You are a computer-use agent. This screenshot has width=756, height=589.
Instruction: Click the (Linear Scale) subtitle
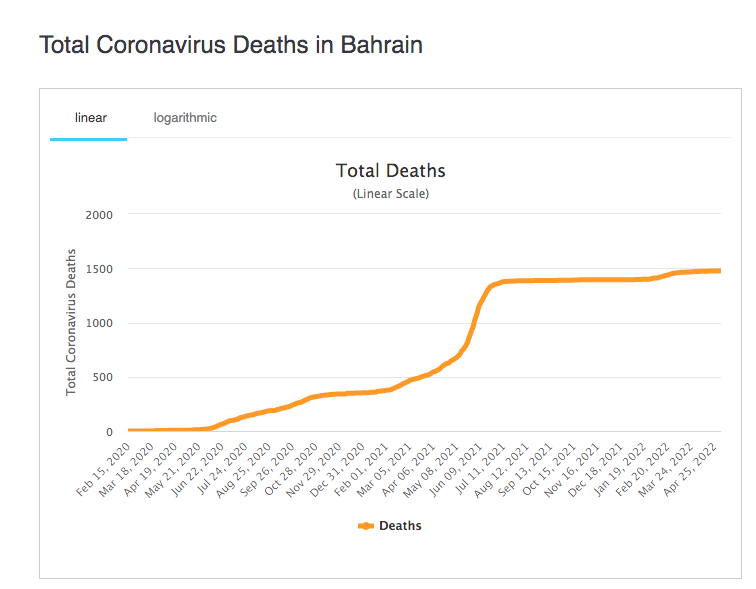(390, 194)
